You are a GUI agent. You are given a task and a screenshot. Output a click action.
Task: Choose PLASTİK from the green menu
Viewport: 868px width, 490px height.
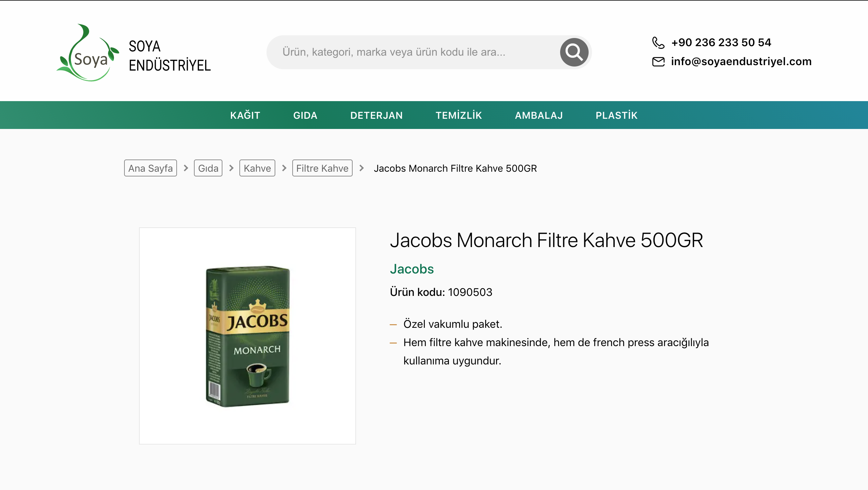tap(616, 115)
